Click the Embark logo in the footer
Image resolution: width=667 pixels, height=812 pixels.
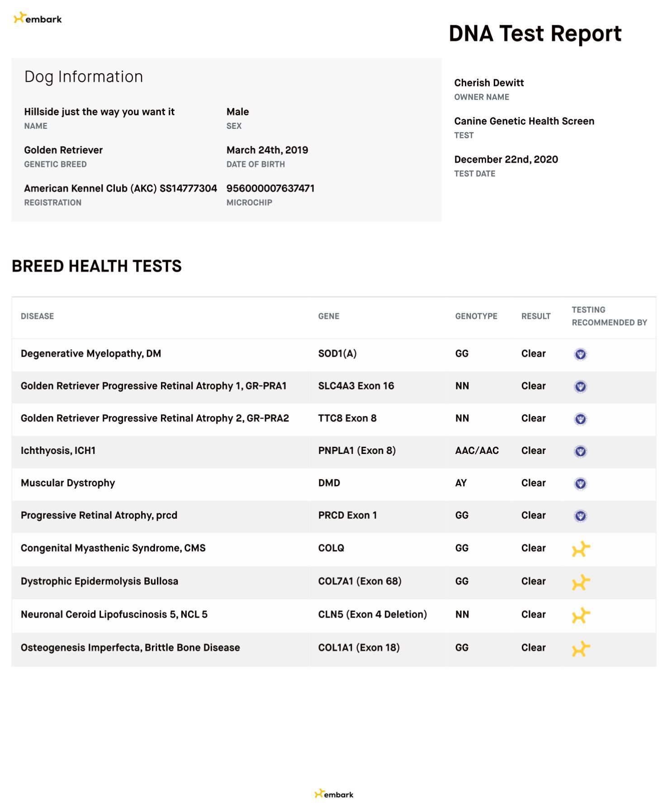click(334, 794)
